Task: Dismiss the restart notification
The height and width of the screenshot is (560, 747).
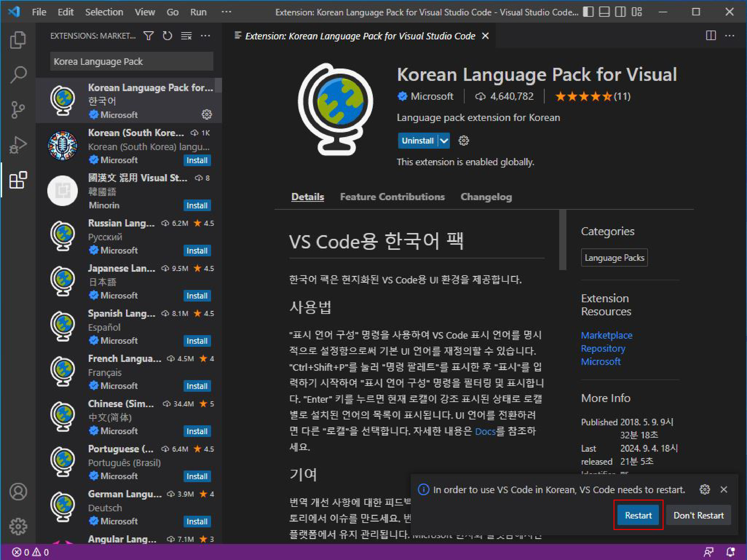Action: (724, 489)
